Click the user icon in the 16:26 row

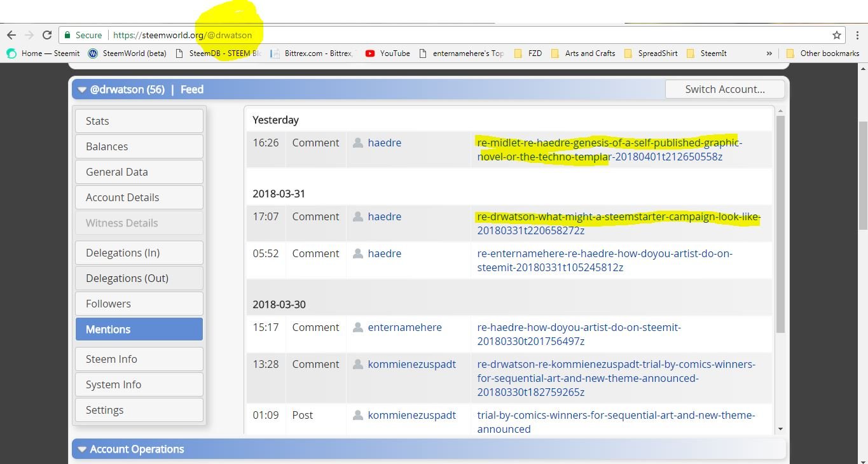coord(358,143)
